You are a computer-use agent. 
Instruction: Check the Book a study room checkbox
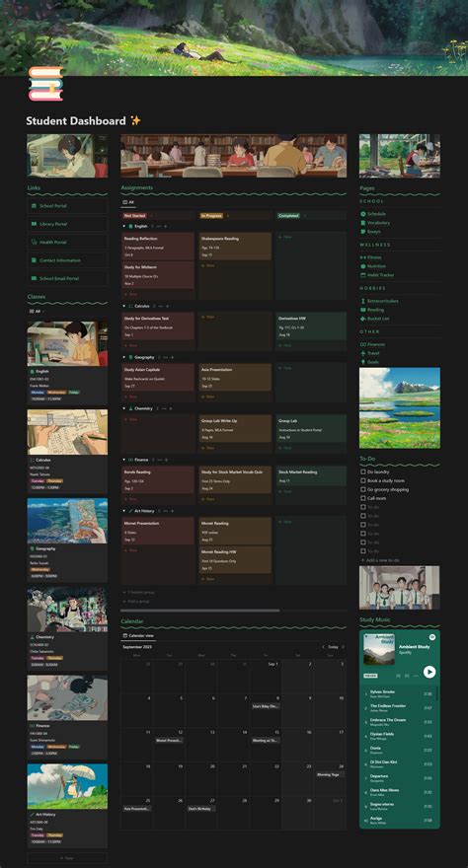pyautogui.click(x=362, y=481)
